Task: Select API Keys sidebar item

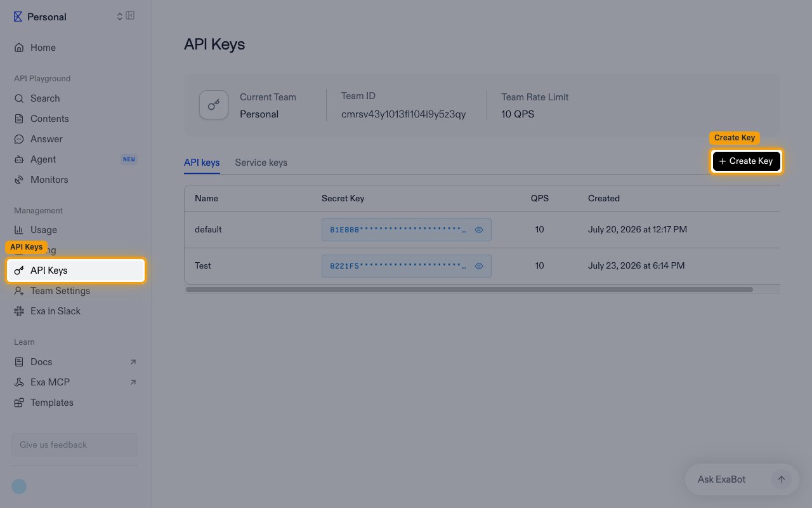Action: tap(76, 271)
